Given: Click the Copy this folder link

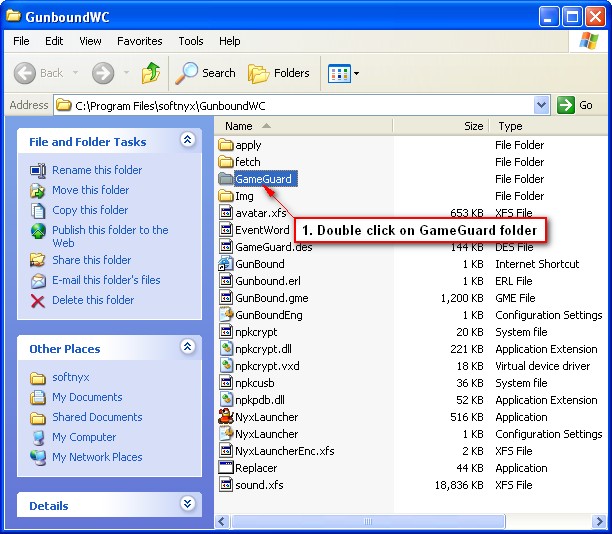Looking at the screenshot, I should click(x=90, y=210).
